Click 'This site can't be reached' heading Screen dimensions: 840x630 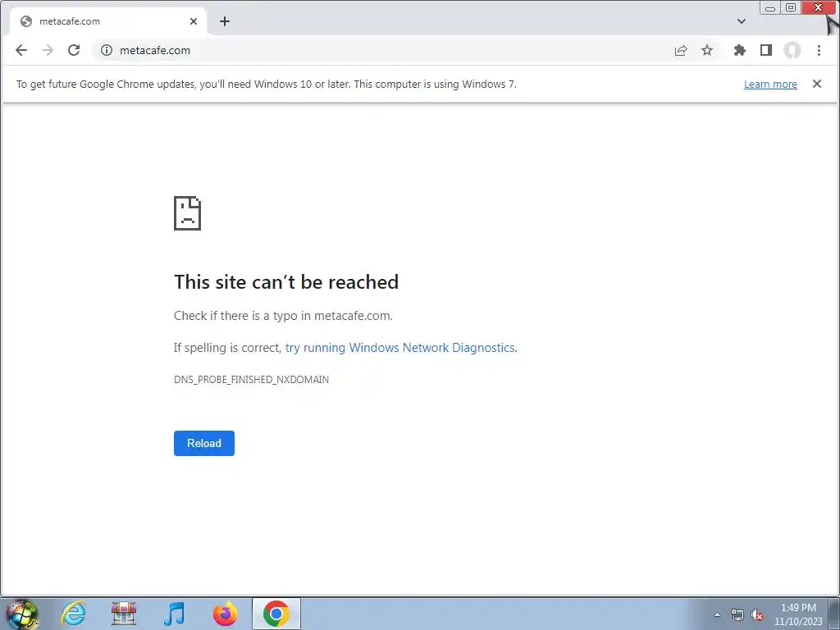(x=286, y=282)
